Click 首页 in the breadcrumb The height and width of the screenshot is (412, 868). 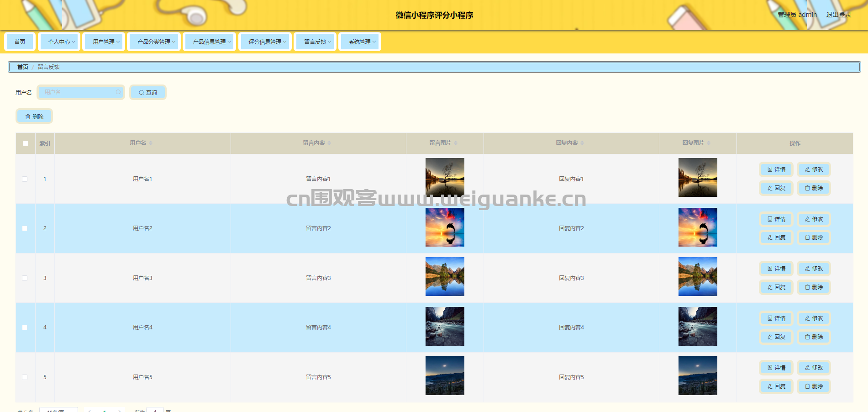23,67
